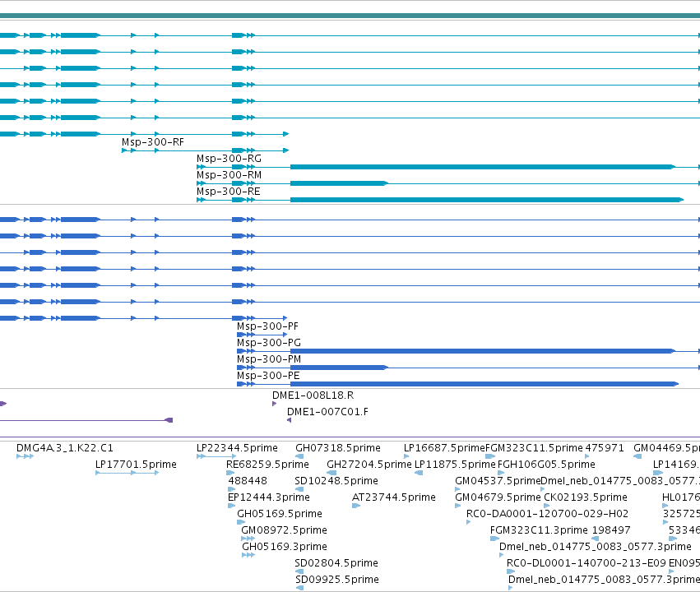The width and height of the screenshot is (700, 592).
Task: Select the Msp-300-RG transcript label
Action: coord(229,159)
